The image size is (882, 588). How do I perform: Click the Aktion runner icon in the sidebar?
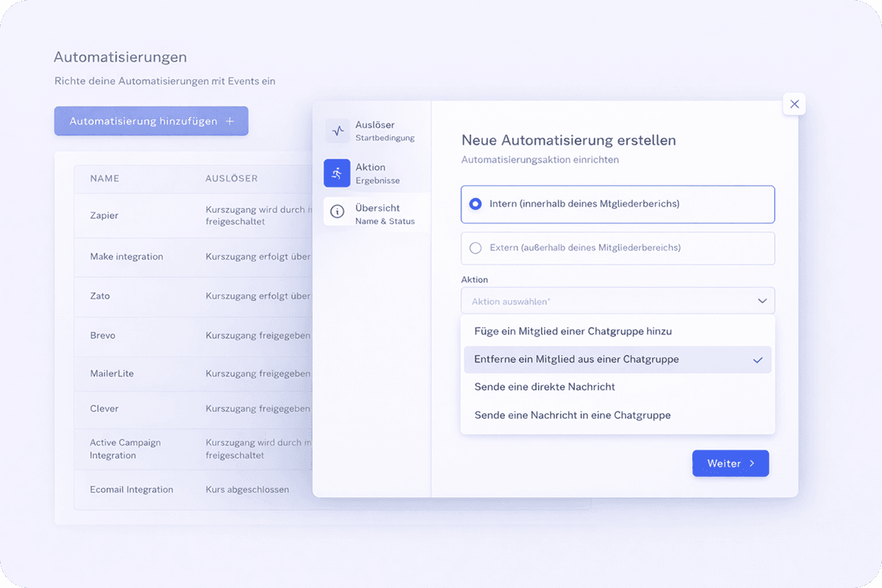point(337,173)
